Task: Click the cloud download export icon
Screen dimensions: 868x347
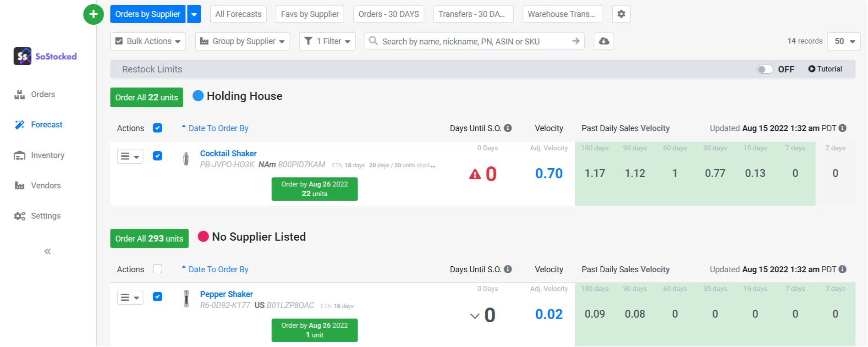Action: pos(604,41)
